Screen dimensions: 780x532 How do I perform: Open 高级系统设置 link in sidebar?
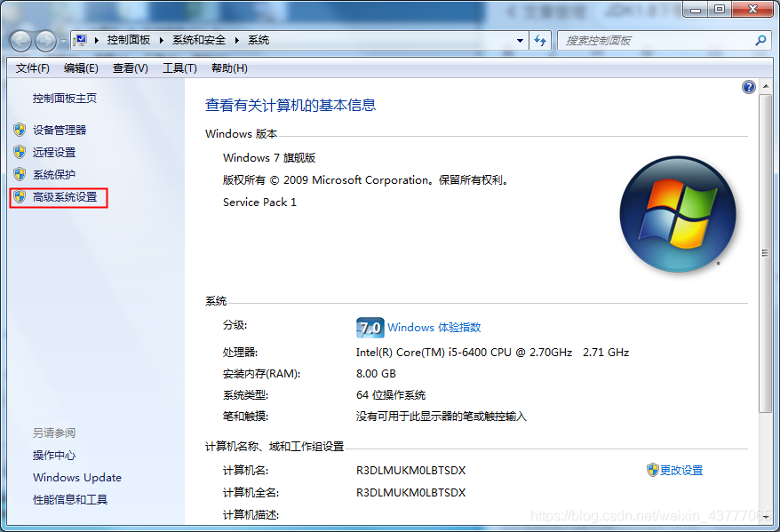[65, 197]
